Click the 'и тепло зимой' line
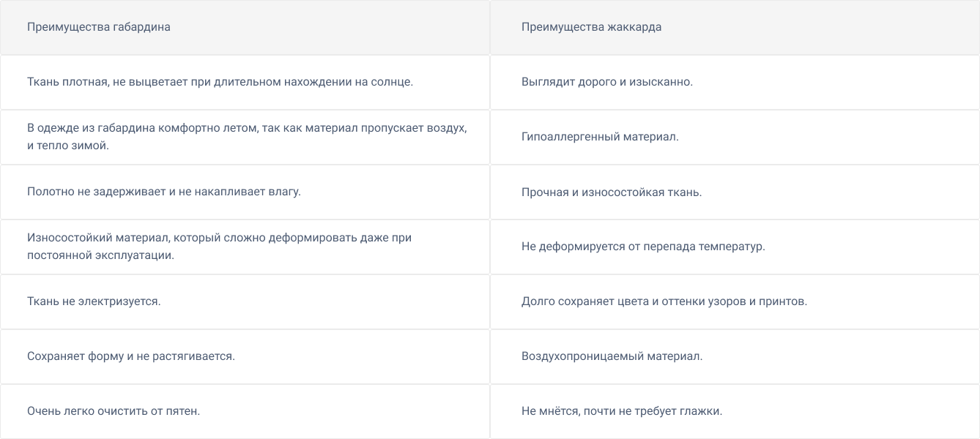The image size is (980, 439). coord(67,146)
